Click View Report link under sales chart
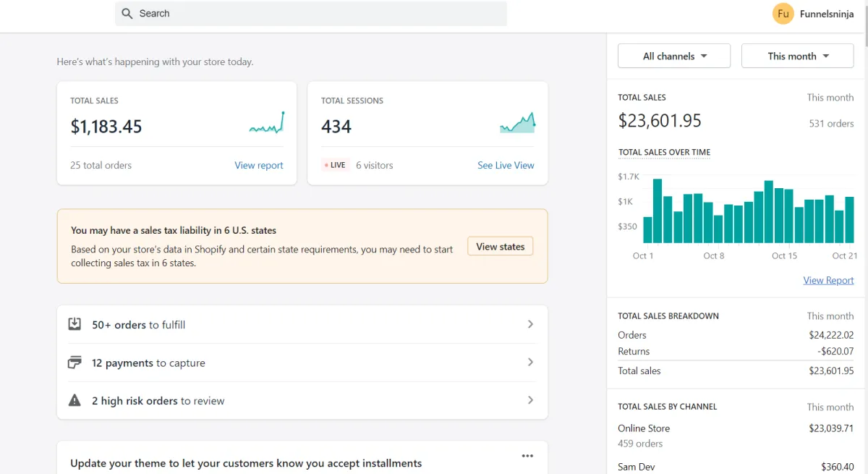This screenshot has width=868, height=474. (x=828, y=281)
